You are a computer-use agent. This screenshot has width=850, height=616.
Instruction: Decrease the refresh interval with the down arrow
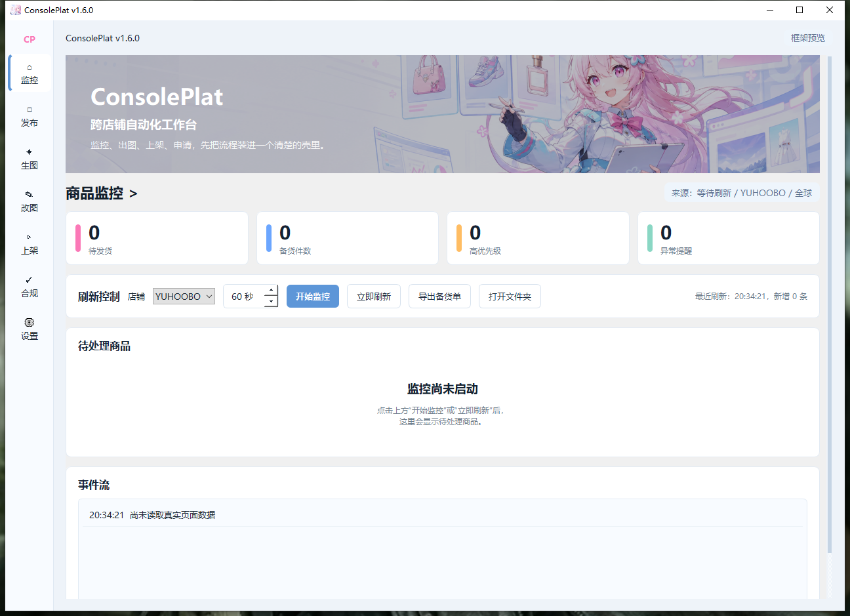click(272, 302)
